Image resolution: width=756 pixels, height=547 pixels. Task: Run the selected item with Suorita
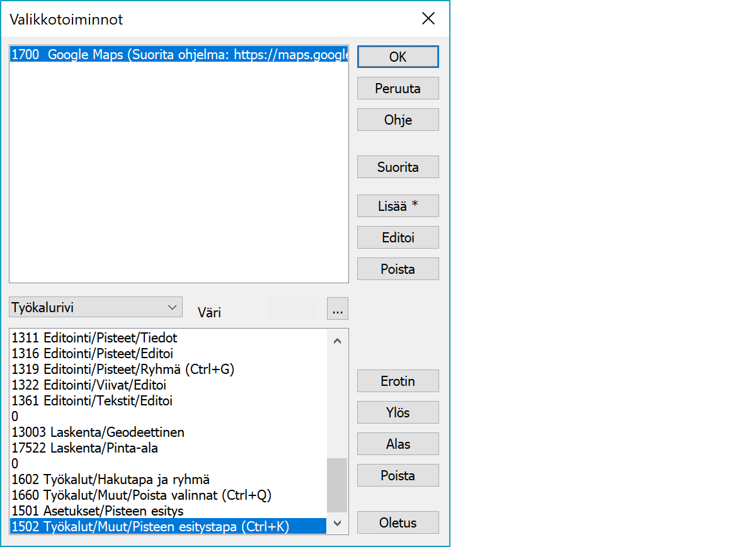tap(398, 167)
